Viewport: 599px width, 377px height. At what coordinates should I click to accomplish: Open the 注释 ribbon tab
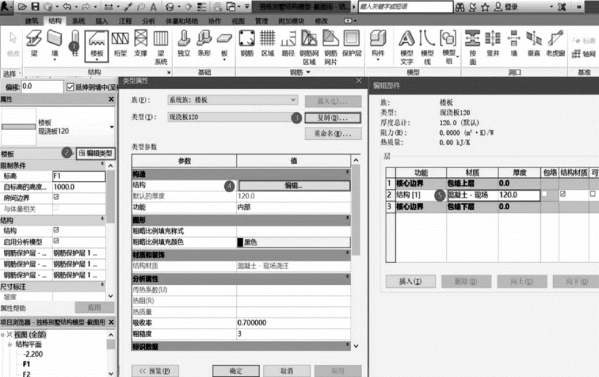(125, 21)
